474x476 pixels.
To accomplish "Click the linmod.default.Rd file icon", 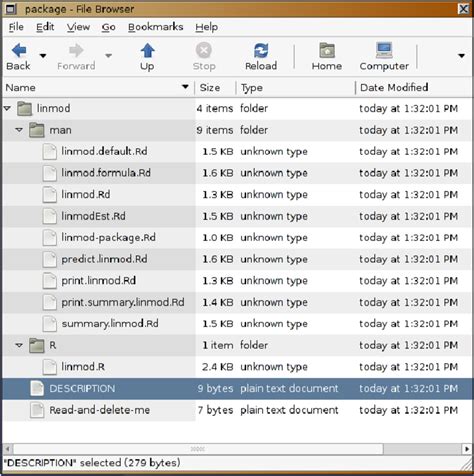I will coord(50,151).
